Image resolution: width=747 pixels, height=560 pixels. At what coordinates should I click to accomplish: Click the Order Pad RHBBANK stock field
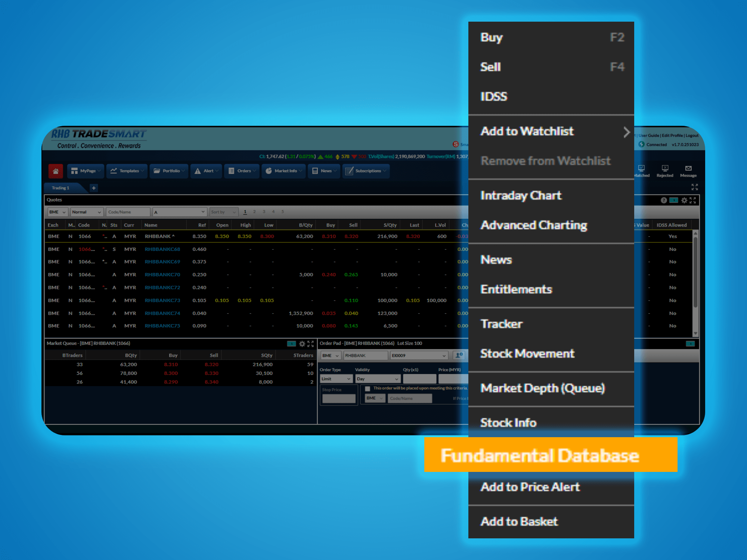pyautogui.click(x=366, y=355)
